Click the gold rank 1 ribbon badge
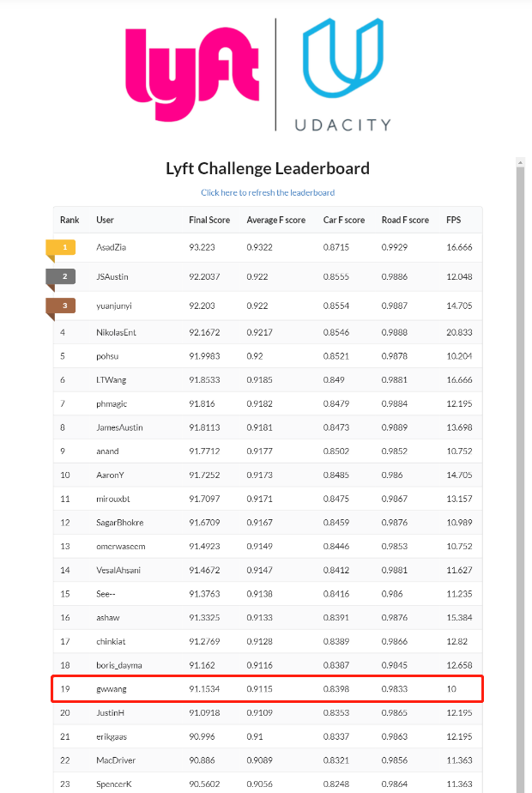This screenshot has height=793, width=532. [x=61, y=250]
